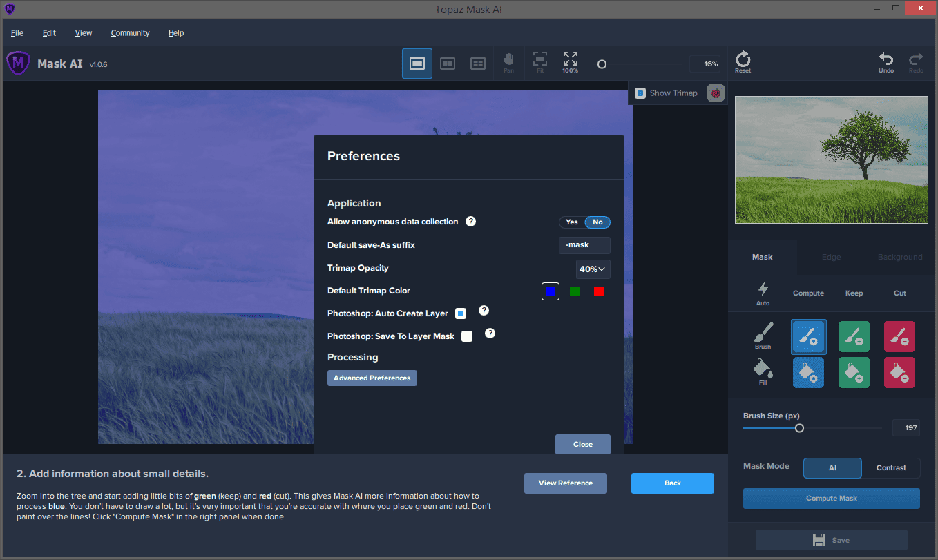The image size is (938, 560).
Task: Click the Brush icon label
Action: [x=763, y=336]
